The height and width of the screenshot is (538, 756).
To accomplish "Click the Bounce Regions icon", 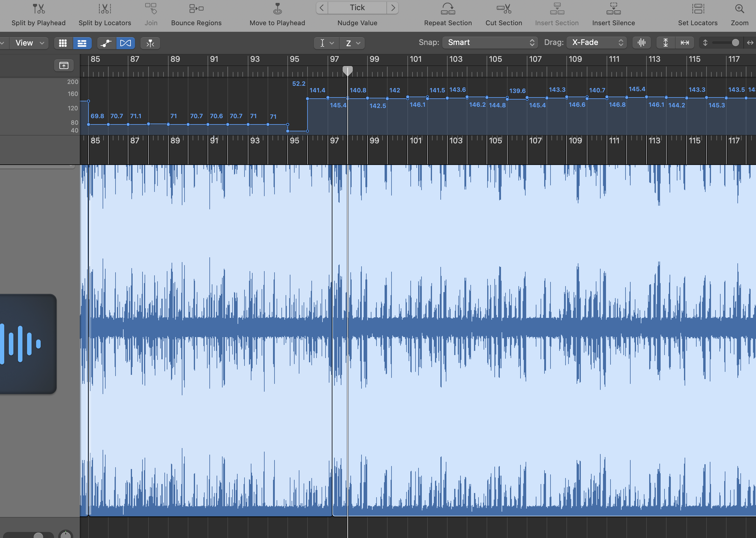I will 196,9.
